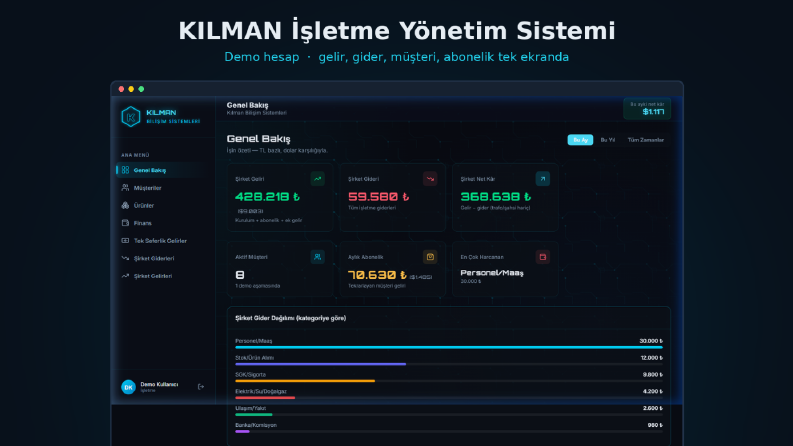This screenshot has height=446, width=793.
Task: Click the green window maximize dot
Action: tap(141, 89)
